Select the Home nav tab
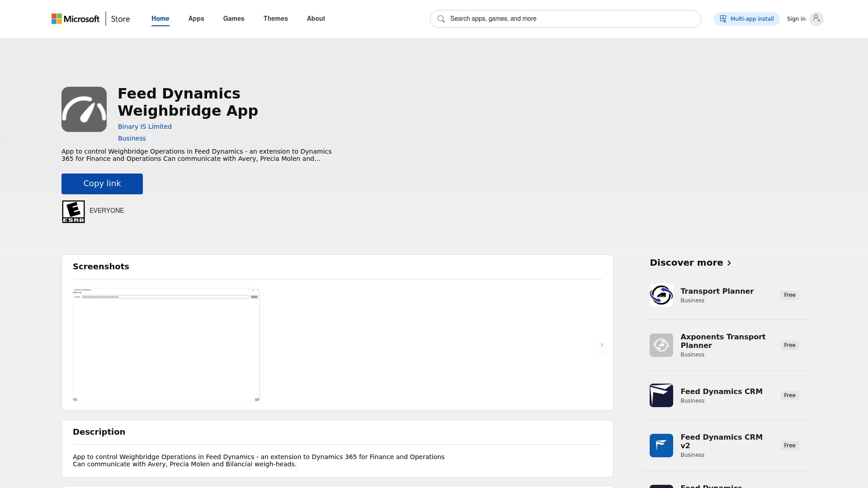The width and height of the screenshot is (868, 488). click(160, 19)
